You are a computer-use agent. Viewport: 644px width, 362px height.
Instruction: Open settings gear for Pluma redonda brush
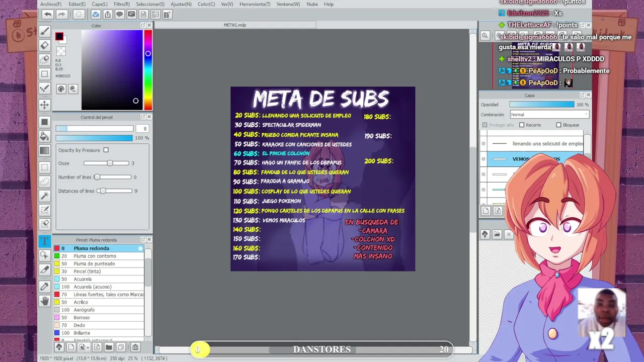pyautogui.click(x=140, y=248)
